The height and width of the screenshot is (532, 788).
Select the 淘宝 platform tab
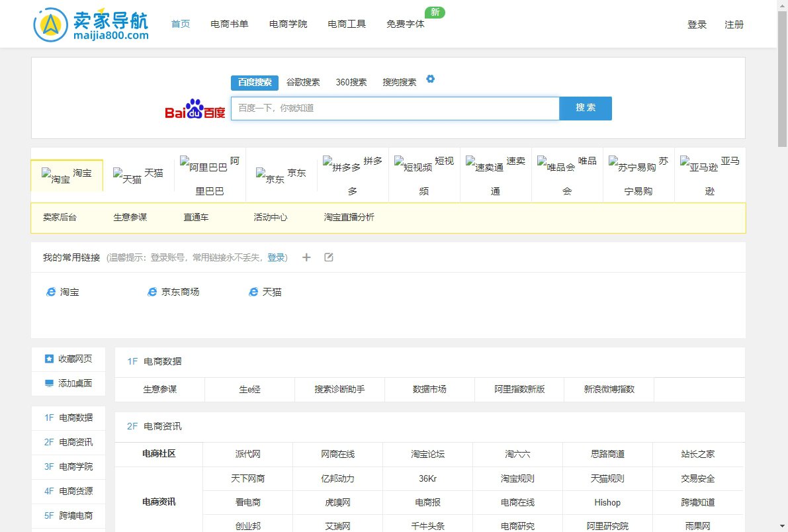point(67,175)
